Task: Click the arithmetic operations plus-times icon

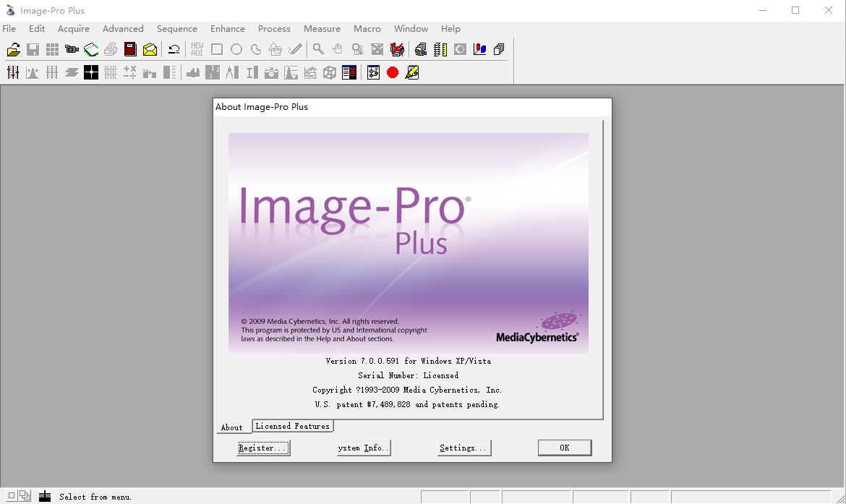Action: click(130, 72)
